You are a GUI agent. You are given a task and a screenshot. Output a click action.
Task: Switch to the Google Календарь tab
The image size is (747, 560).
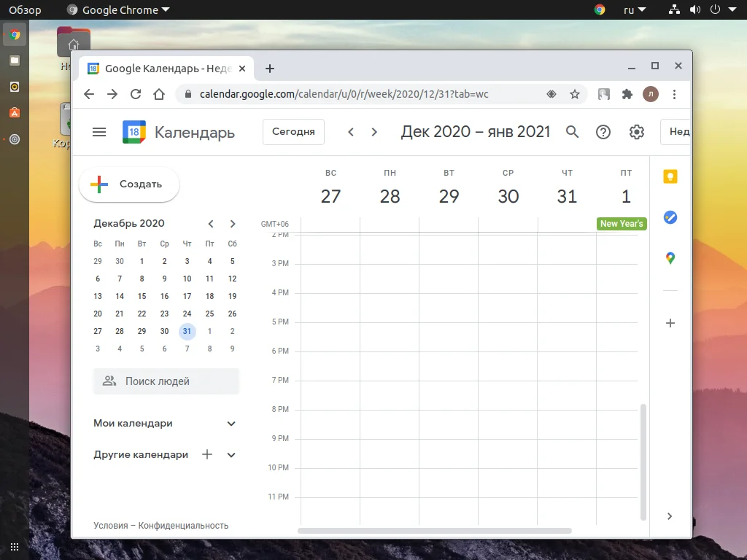pos(167,69)
